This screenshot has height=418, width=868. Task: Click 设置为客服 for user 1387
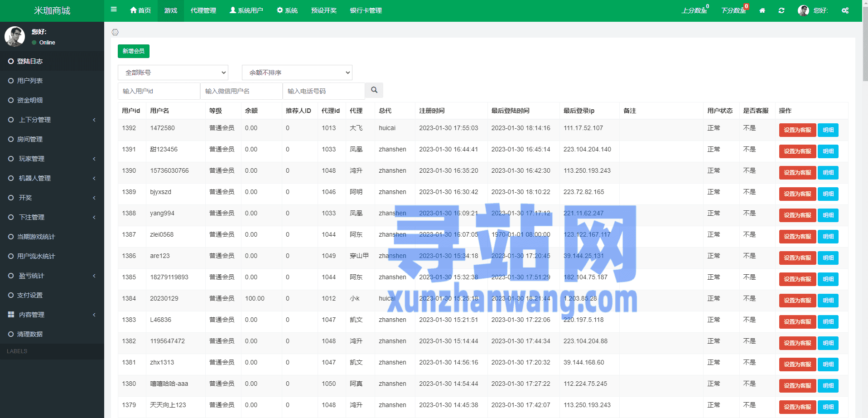tap(797, 237)
